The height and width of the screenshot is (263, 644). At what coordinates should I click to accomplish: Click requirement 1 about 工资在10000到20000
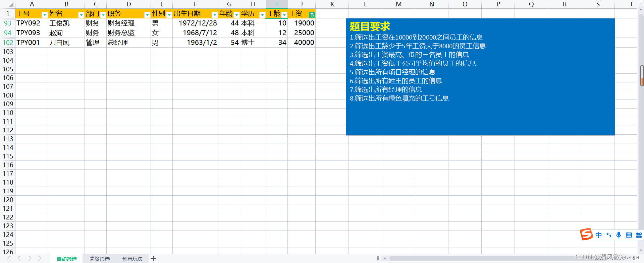pos(416,37)
